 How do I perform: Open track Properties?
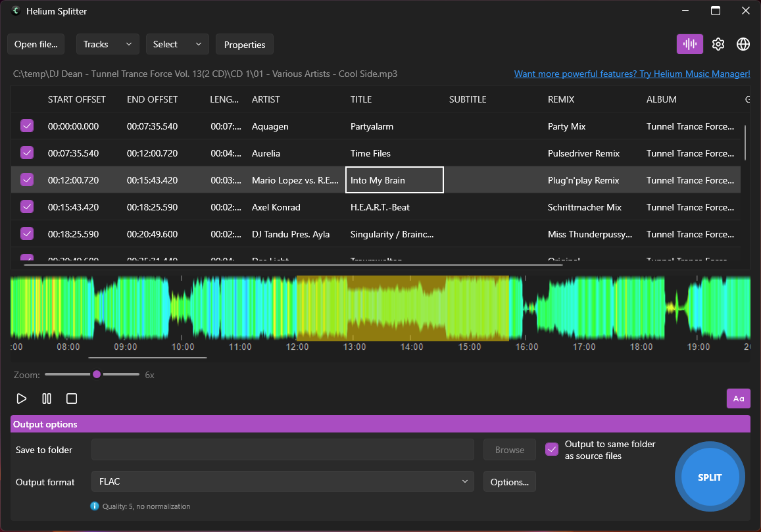(x=245, y=45)
